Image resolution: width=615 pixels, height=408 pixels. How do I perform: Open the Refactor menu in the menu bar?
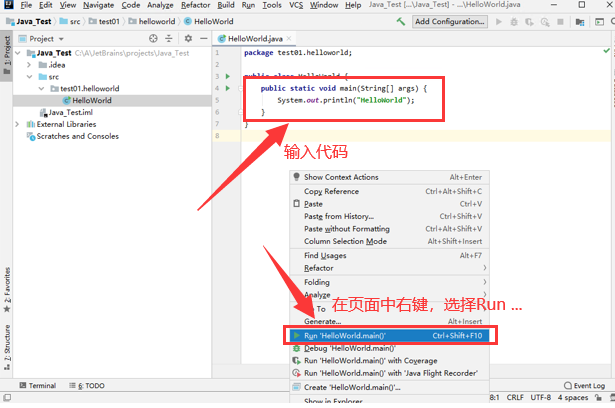[196, 5]
